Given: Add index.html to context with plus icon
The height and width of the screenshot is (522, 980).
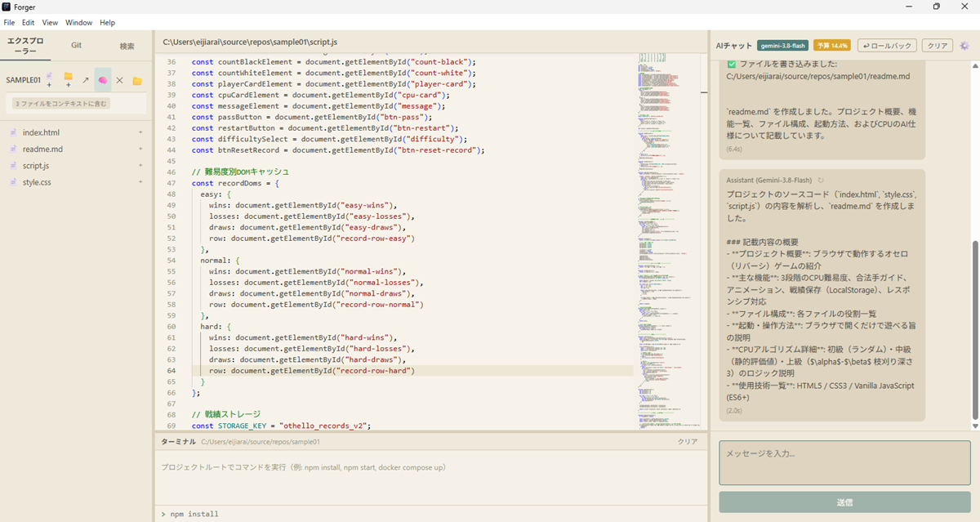Looking at the screenshot, I should coord(140,132).
